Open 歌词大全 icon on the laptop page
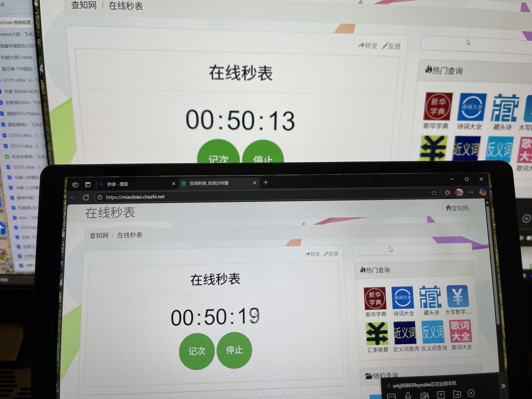The width and height of the screenshot is (532, 399). coord(460,331)
